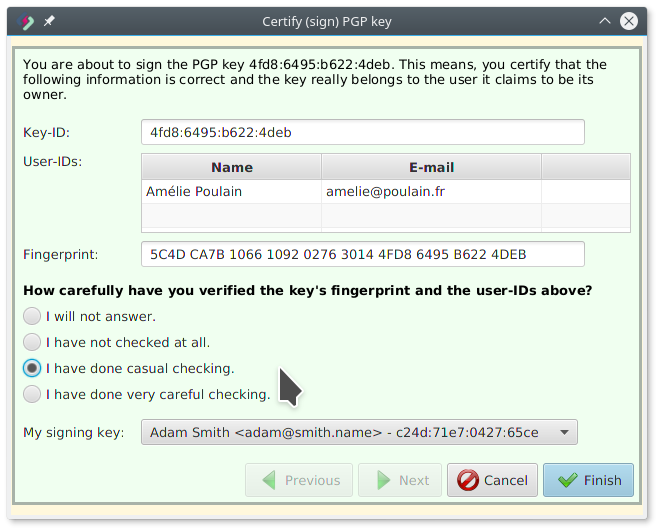Close the Certify PGP key dialog
Image resolution: width=660 pixels, height=532 pixels.
point(630,21)
